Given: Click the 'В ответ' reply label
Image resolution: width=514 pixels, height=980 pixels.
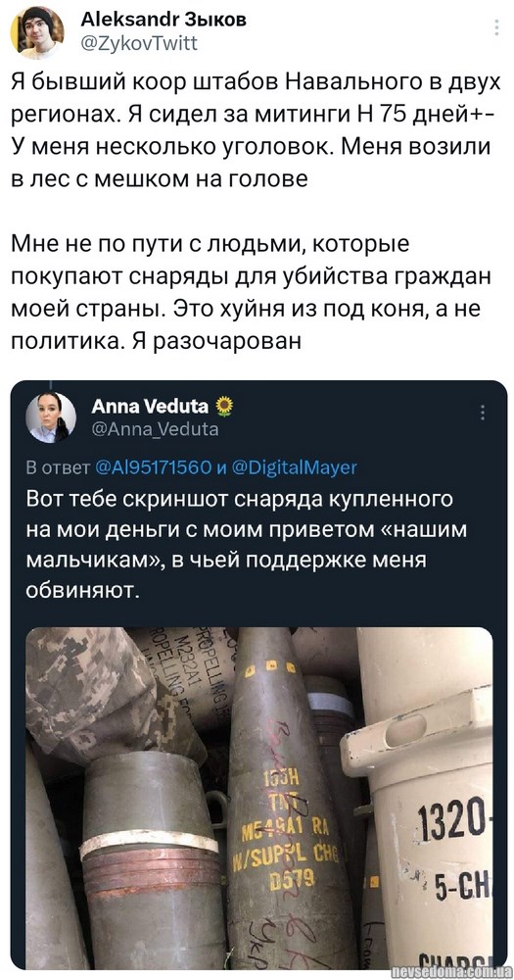Looking at the screenshot, I should click(x=59, y=468).
